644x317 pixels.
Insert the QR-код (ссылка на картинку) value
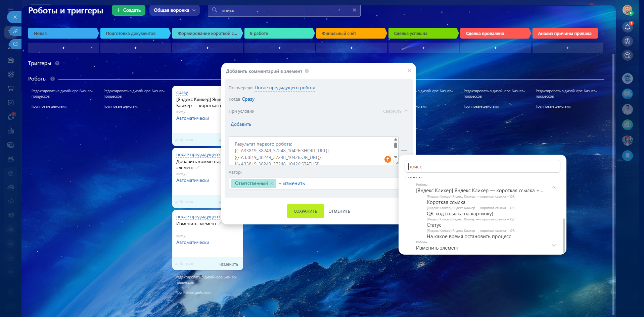tap(460, 214)
